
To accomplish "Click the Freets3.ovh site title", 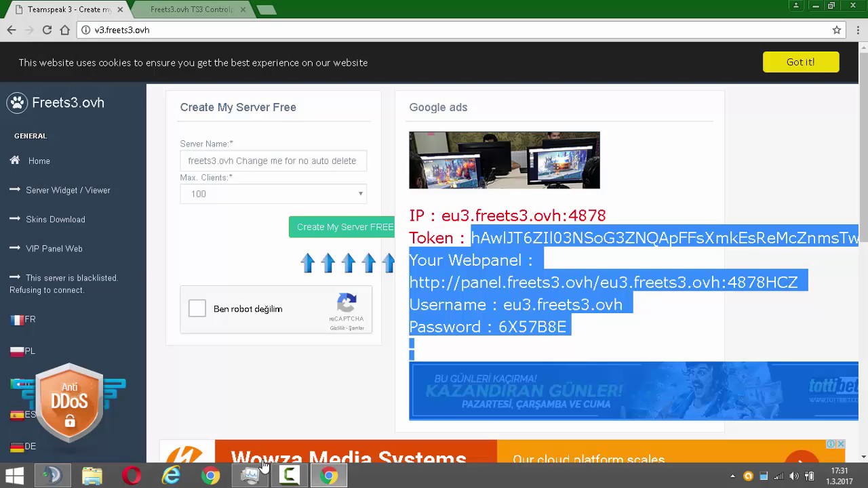I will pyautogui.click(x=68, y=102).
